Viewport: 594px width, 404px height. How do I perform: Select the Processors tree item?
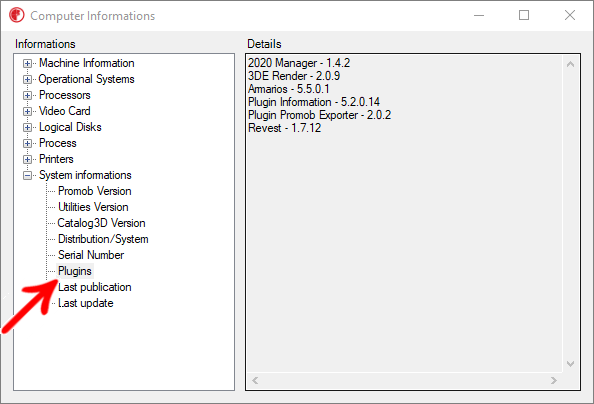[65, 95]
